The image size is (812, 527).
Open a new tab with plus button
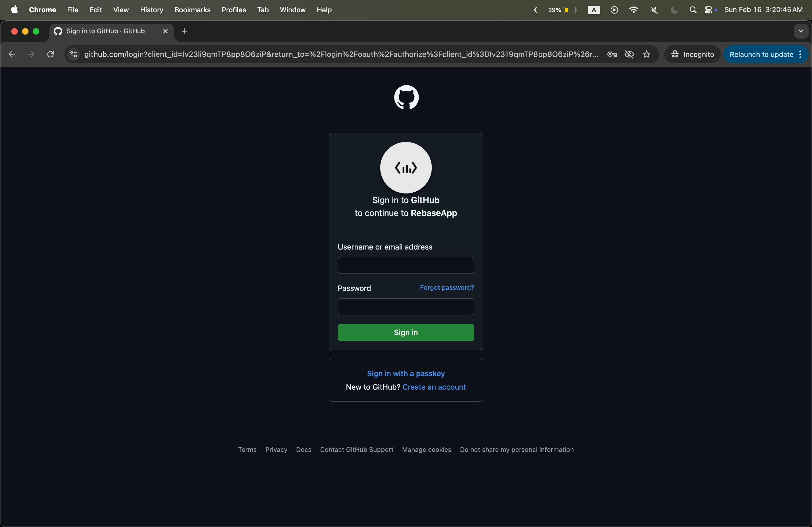(x=184, y=31)
